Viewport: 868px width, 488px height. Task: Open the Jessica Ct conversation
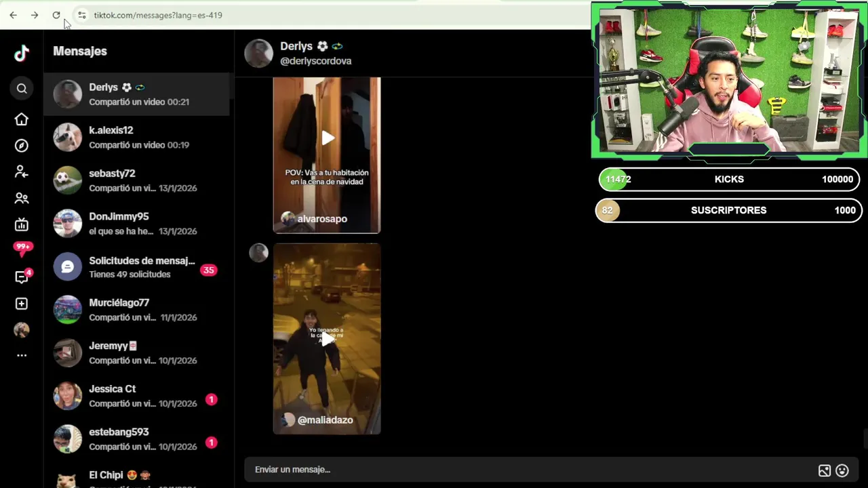coord(138,396)
